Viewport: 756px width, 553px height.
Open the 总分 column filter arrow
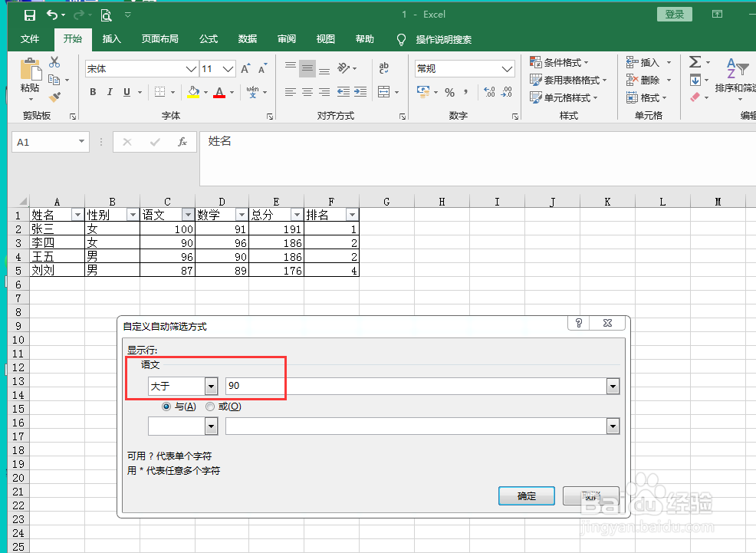(297, 215)
